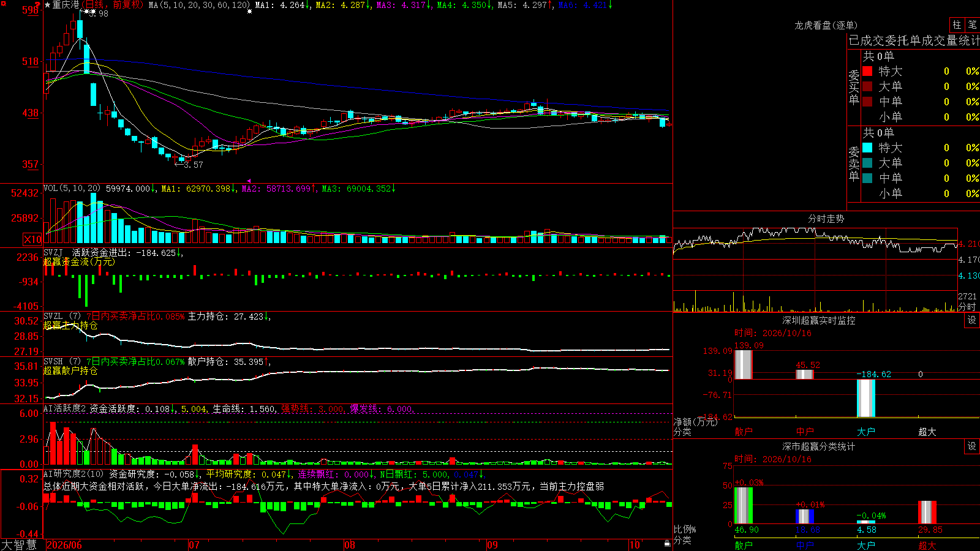Image resolution: width=980 pixels, height=551 pixels.
Task: Click the MA(5,10,20,30,60,120) indicator label
Action: 199,5
